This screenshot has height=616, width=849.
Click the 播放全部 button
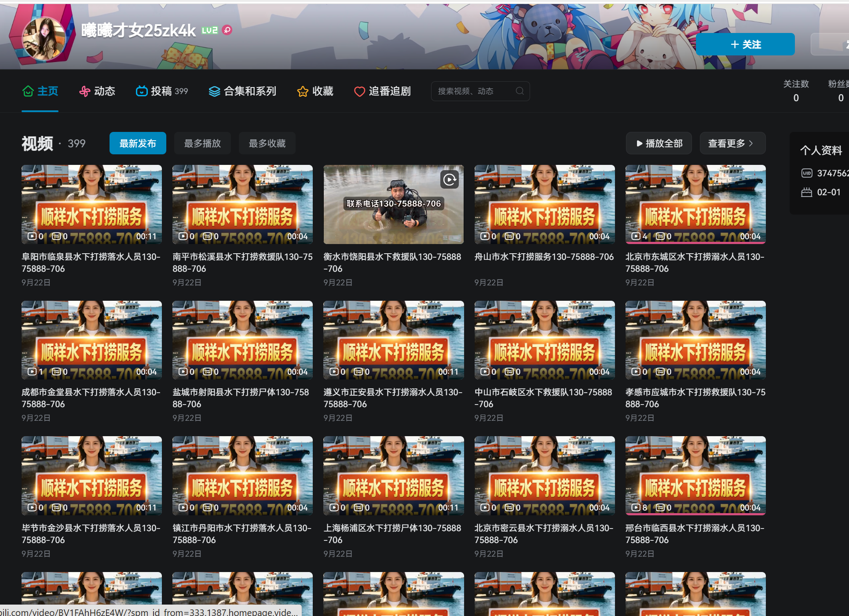coord(659,143)
